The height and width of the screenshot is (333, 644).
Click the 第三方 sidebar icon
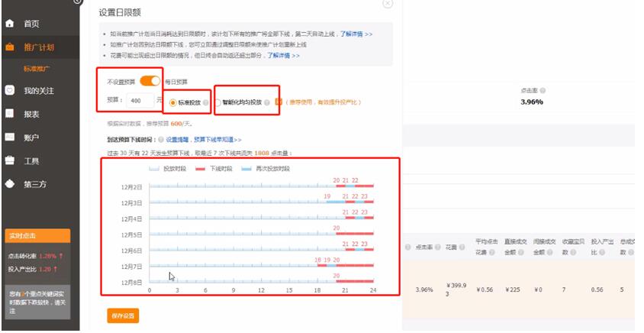(9, 184)
